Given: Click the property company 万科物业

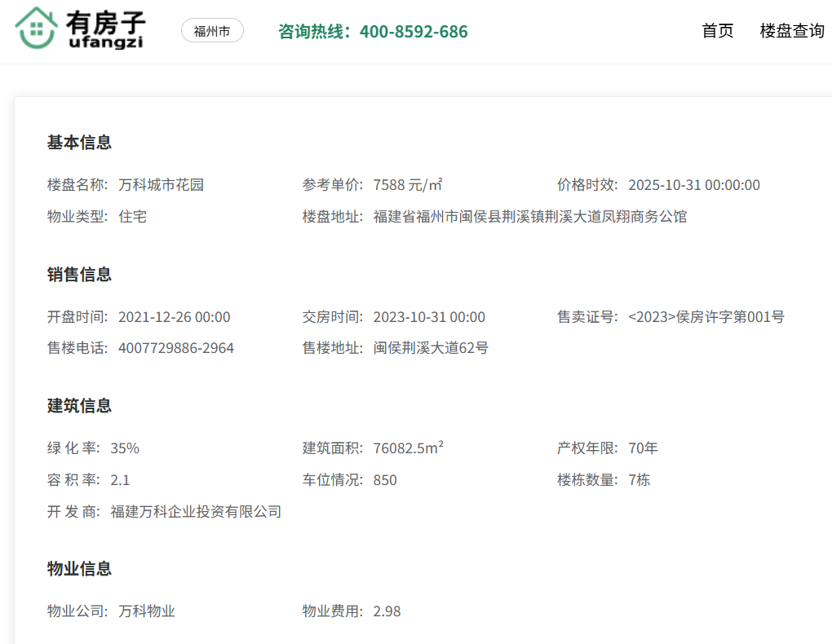Looking at the screenshot, I should [147, 611].
